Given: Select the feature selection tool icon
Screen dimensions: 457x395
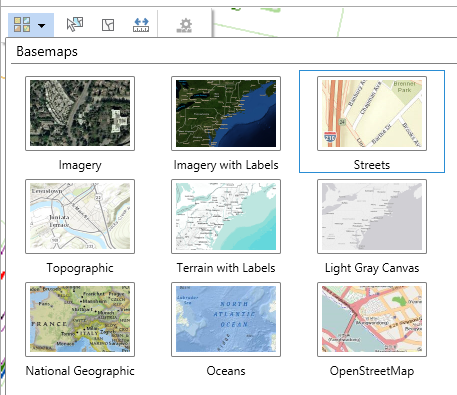Looking at the screenshot, I should pyautogui.click(x=75, y=25).
